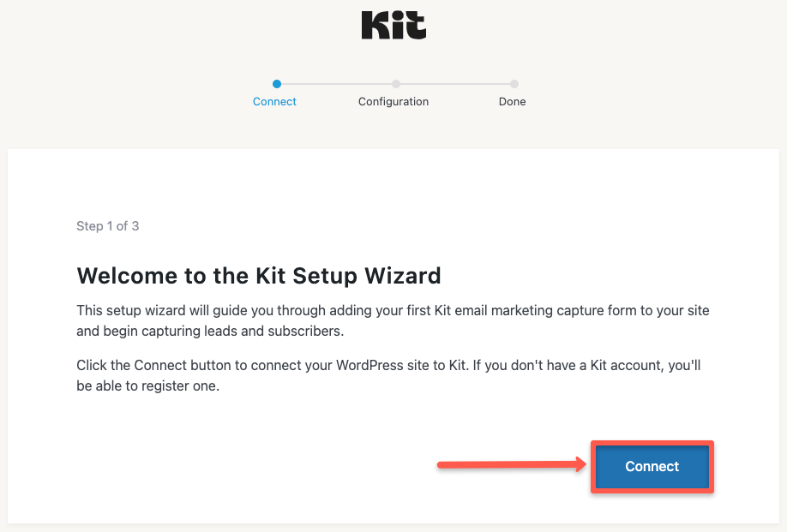Click progress line between Connect and Configuration

click(335, 84)
